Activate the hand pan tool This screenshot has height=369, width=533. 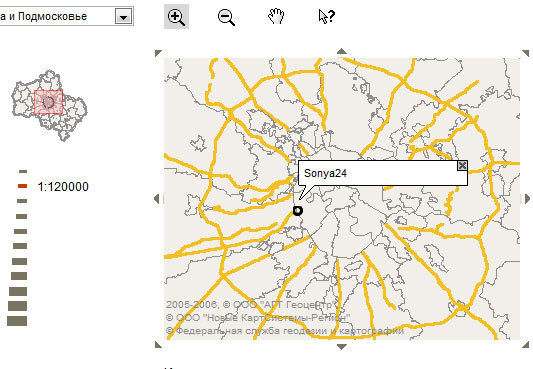tap(276, 16)
